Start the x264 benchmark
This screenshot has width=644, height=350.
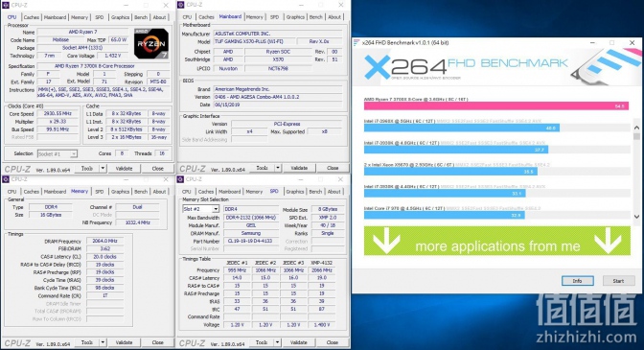(x=618, y=281)
